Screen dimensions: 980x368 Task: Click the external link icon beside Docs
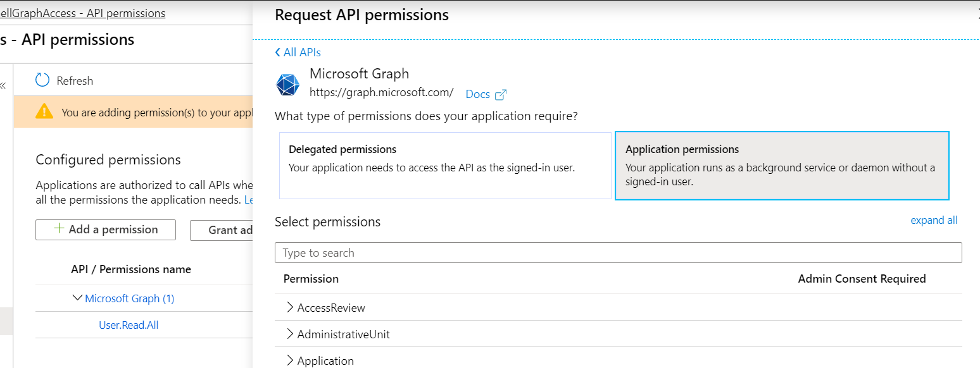pyautogui.click(x=501, y=95)
